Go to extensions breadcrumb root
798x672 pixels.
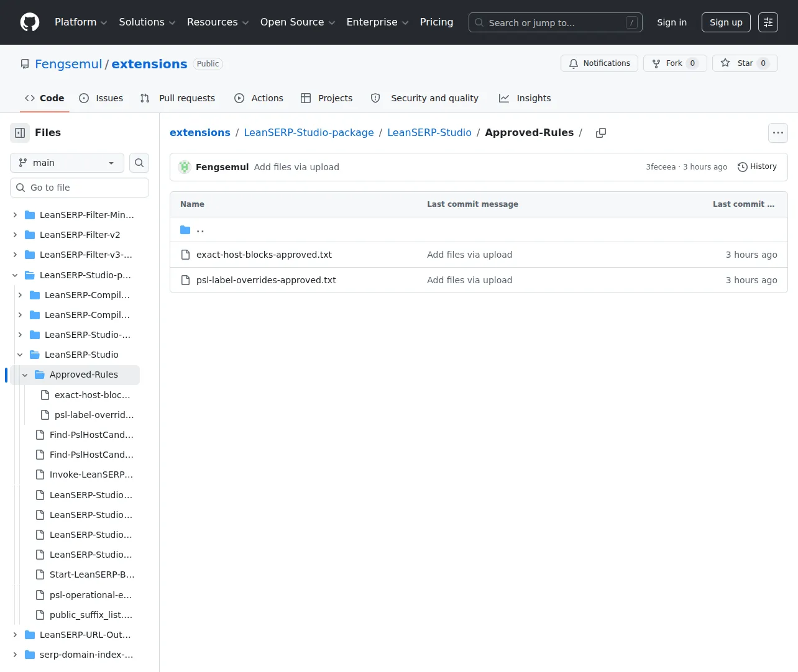pyautogui.click(x=200, y=133)
